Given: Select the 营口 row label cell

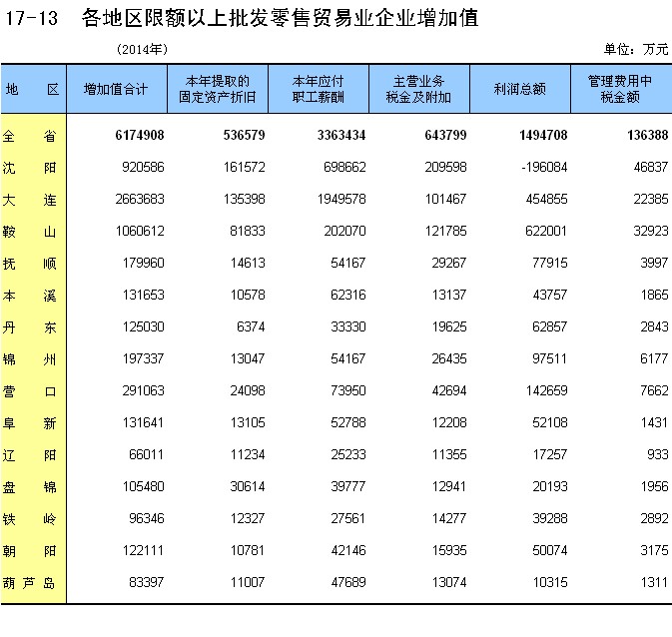Looking at the screenshot, I should (32, 391).
